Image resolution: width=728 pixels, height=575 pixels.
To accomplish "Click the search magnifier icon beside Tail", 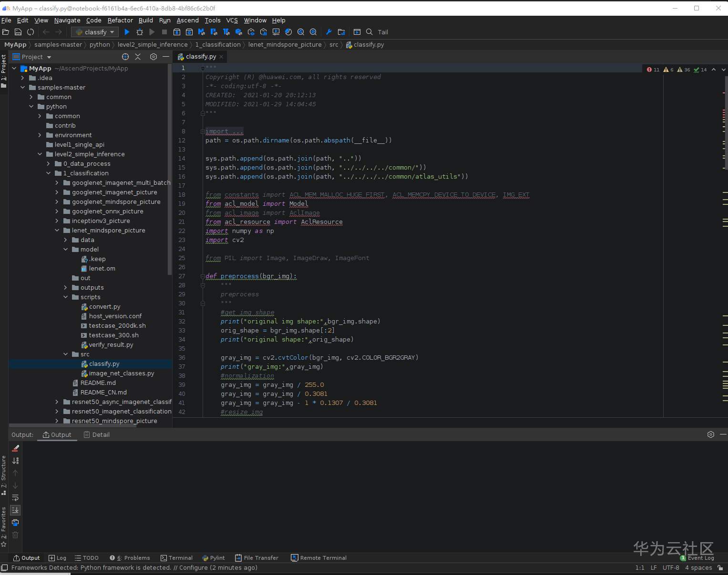I will (x=369, y=32).
